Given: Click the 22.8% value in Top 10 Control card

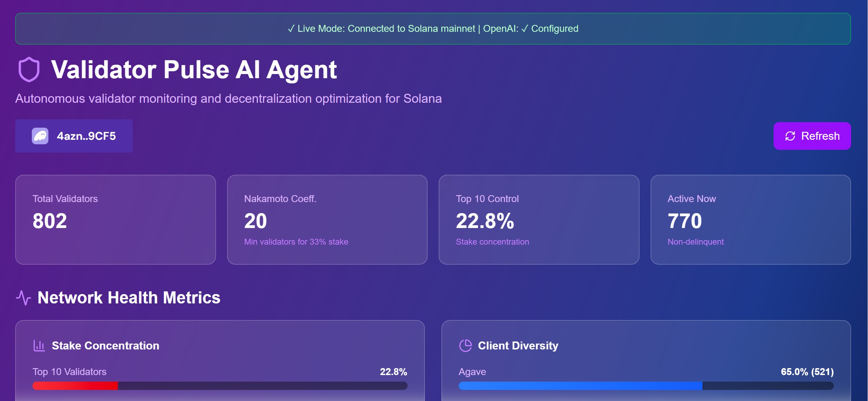Looking at the screenshot, I should tap(485, 221).
